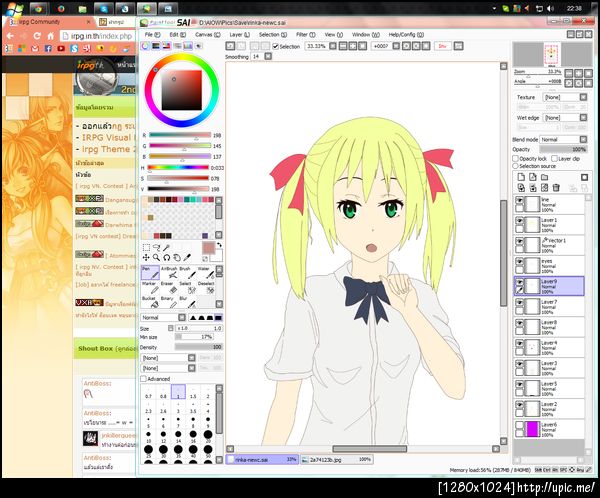Viewport: 600px width, 498px height.
Task: Select the Selection source radio button
Action: pos(515,166)
